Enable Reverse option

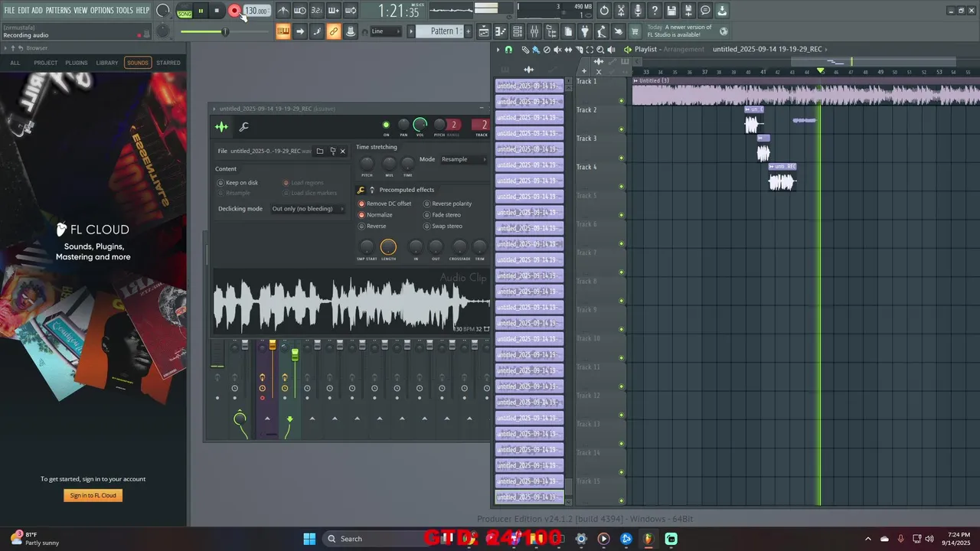[372, 227]
